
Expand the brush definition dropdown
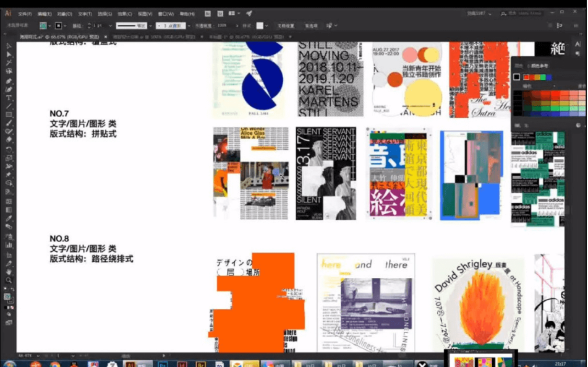tap(150, 25)
